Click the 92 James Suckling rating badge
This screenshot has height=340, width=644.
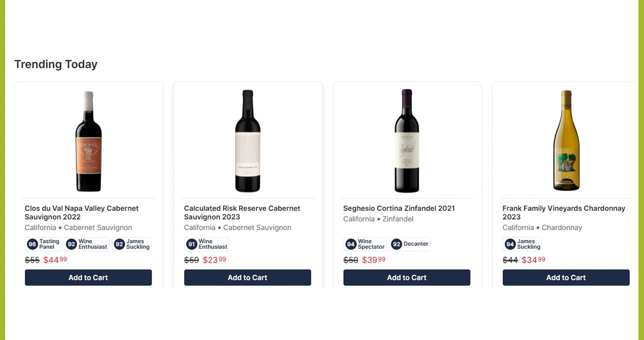(132, 244)
